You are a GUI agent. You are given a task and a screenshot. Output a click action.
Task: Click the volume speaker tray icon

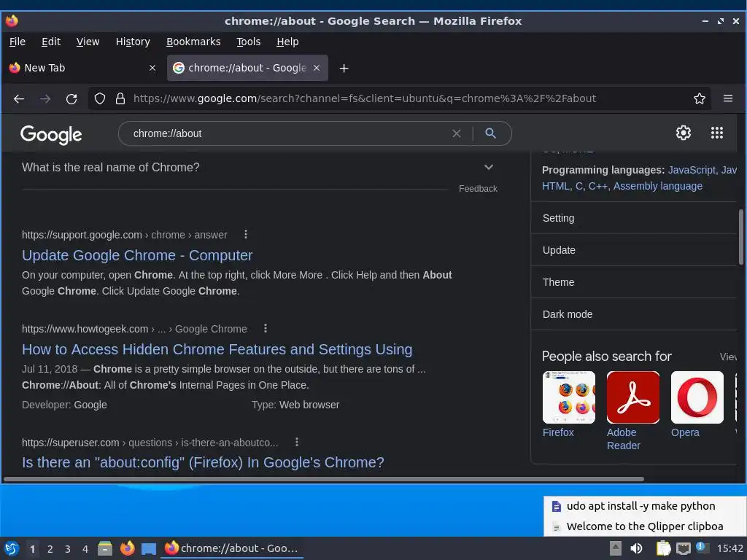636,548
